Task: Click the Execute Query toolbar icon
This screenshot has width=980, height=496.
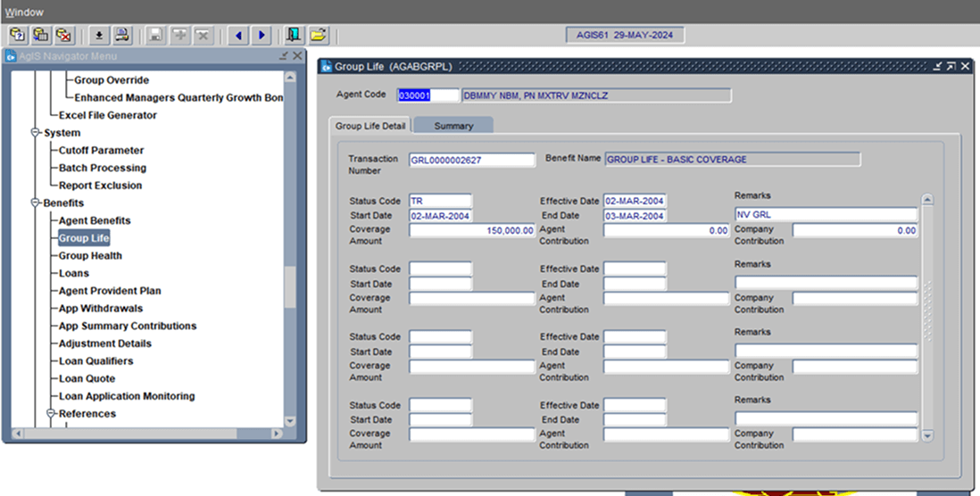Action: pos(41,36)
